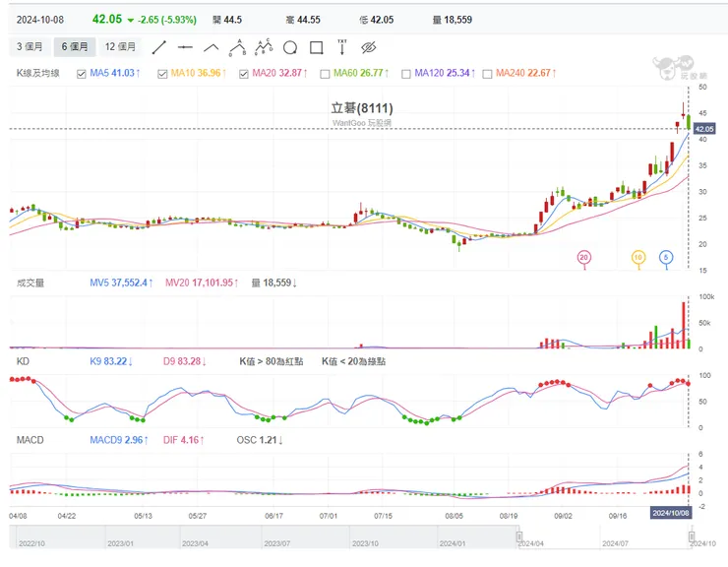Select the TXT text annotation tool
The height and width of the screenshot is (567, 728).
pyautogui.click(x=342, y=47)
